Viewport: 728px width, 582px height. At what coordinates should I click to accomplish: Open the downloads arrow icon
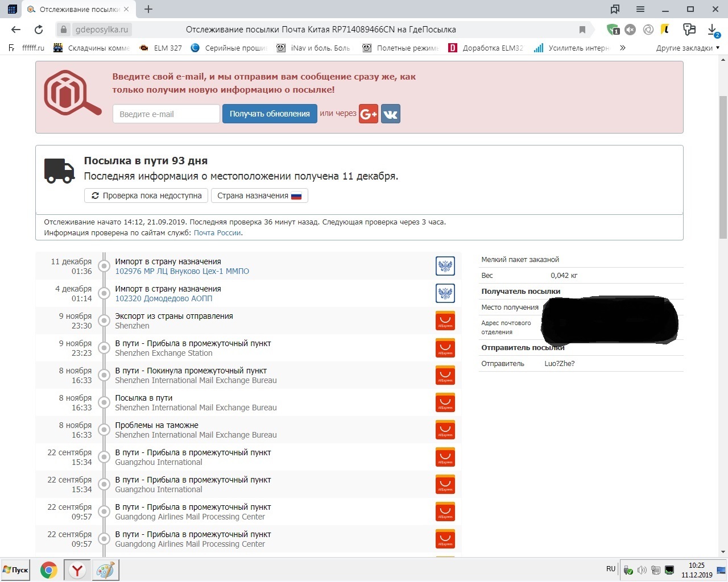[x=713, y=30]
